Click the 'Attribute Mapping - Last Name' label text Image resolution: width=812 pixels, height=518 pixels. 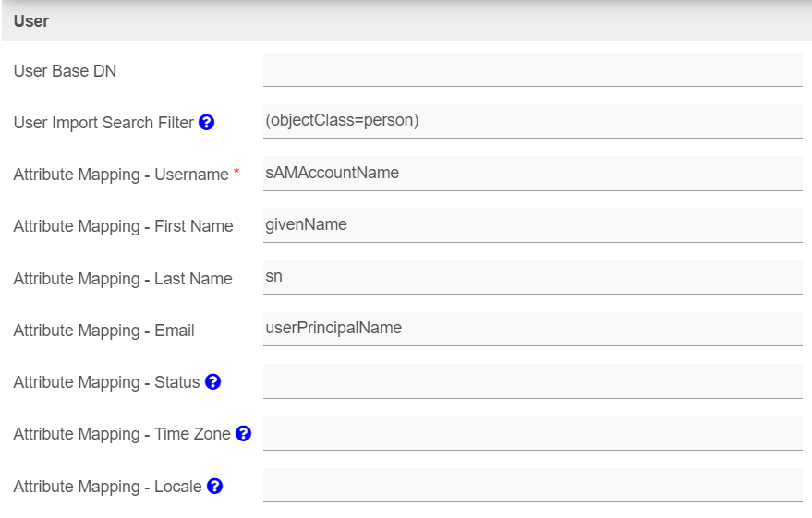coord(122,279)
